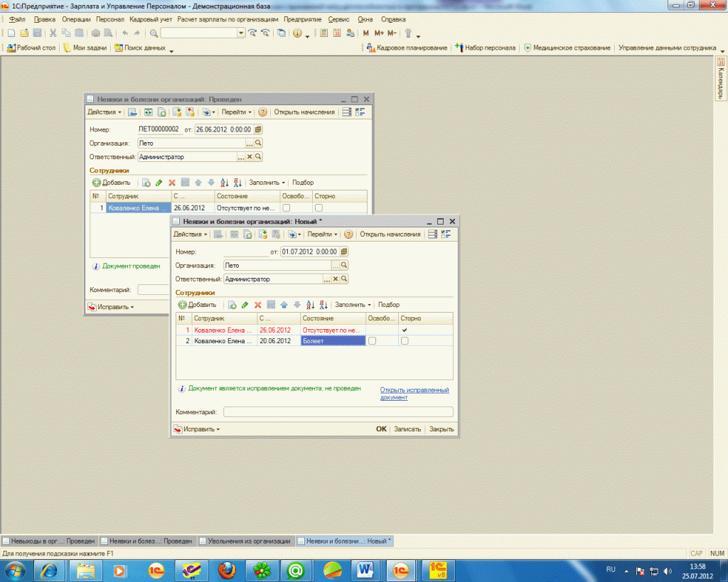Click the help icon in the Новый document toolbar

pos(348,234)
